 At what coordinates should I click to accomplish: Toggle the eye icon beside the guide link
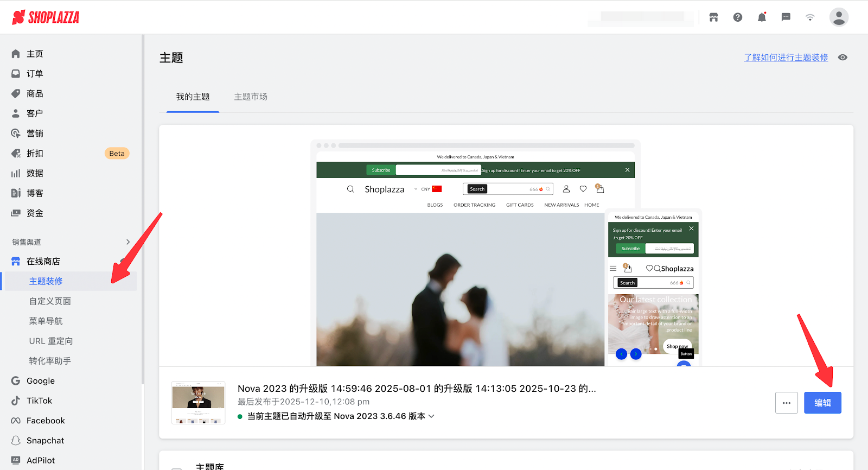(x=843, y=58)
